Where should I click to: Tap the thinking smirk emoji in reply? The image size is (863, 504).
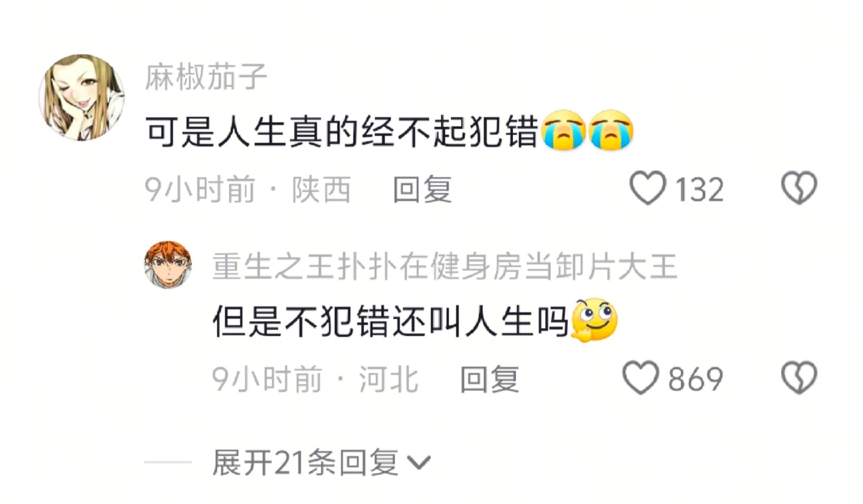(x=594, y=320)
